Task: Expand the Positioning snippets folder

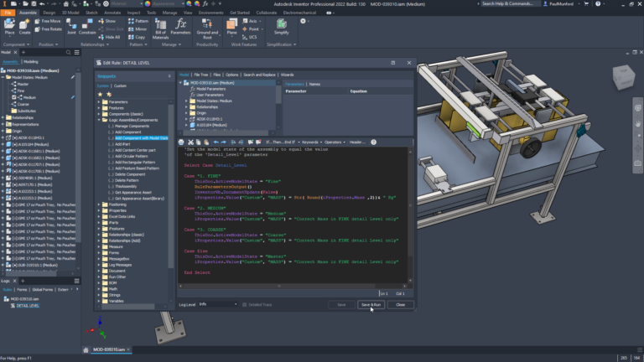Action: tap(99, 204)
